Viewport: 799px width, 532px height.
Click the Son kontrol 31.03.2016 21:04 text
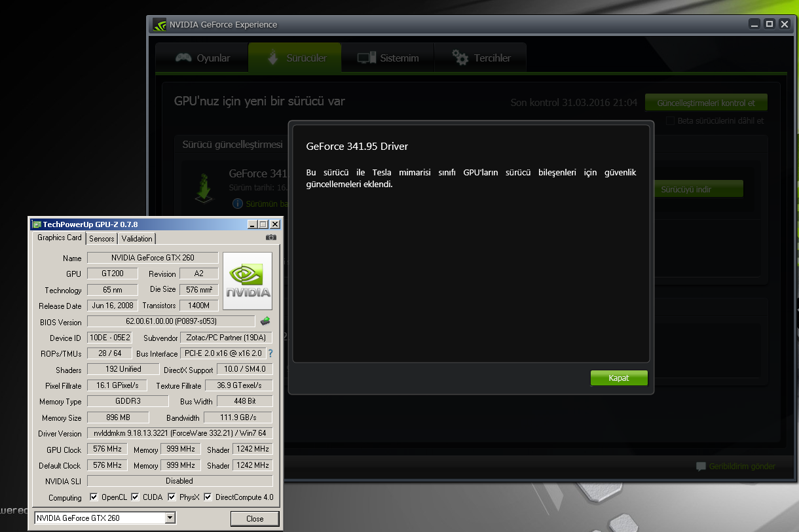pyautogui.click(x=574, y=103)
